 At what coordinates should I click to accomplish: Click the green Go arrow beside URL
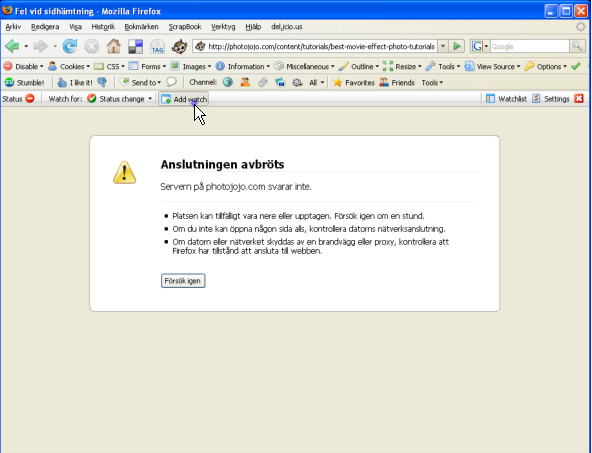[x=457, y=46]
